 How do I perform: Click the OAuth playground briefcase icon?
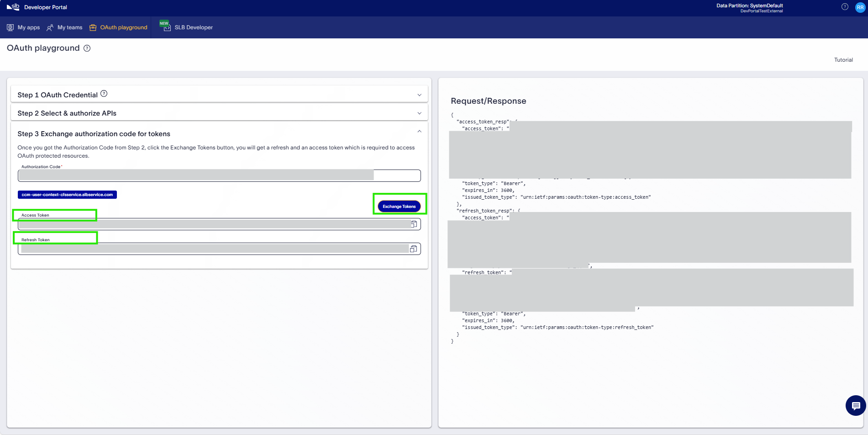(x=93, y=27)
